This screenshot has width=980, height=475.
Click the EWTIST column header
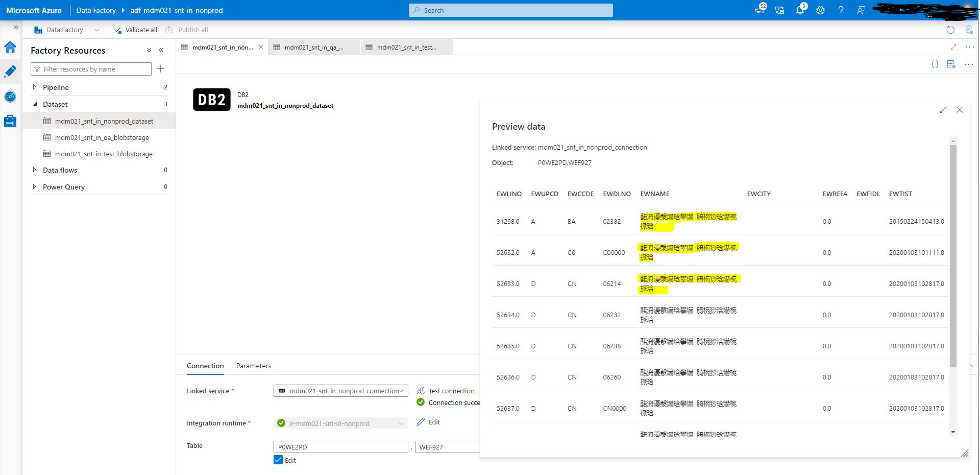pyautogui.click(x=900, y=194)
